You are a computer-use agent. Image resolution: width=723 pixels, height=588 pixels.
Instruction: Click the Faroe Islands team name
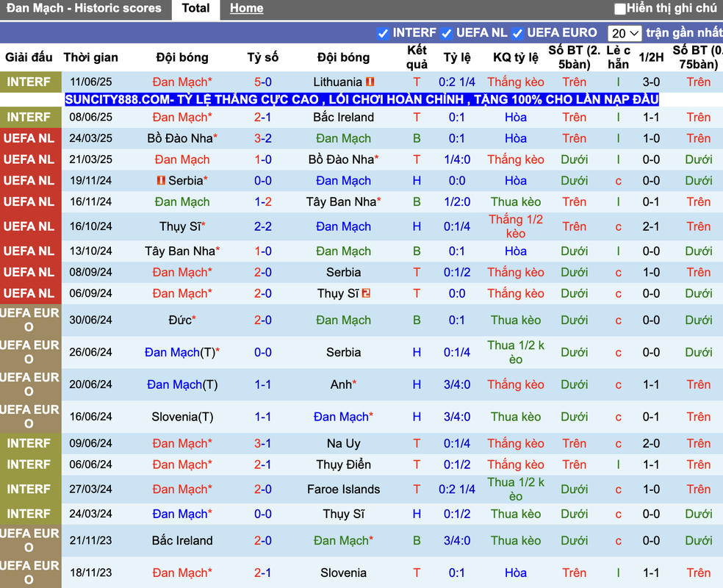pos(344,489)
